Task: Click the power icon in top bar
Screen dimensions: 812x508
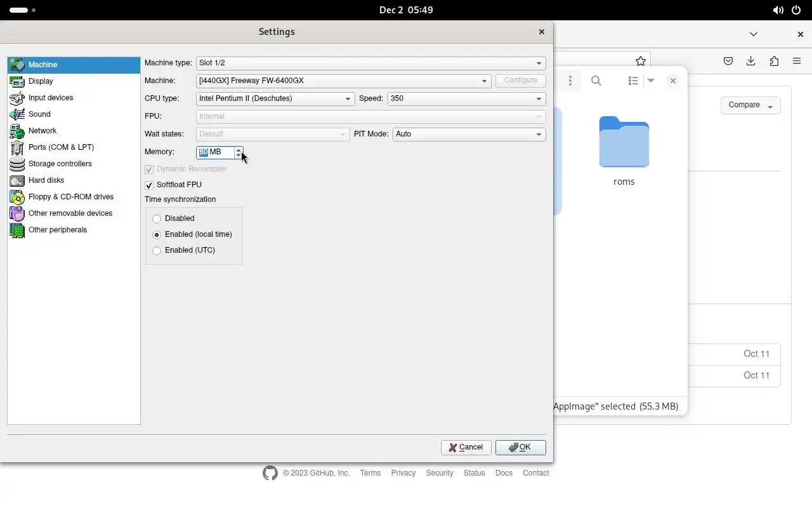Action: [796, 10]
